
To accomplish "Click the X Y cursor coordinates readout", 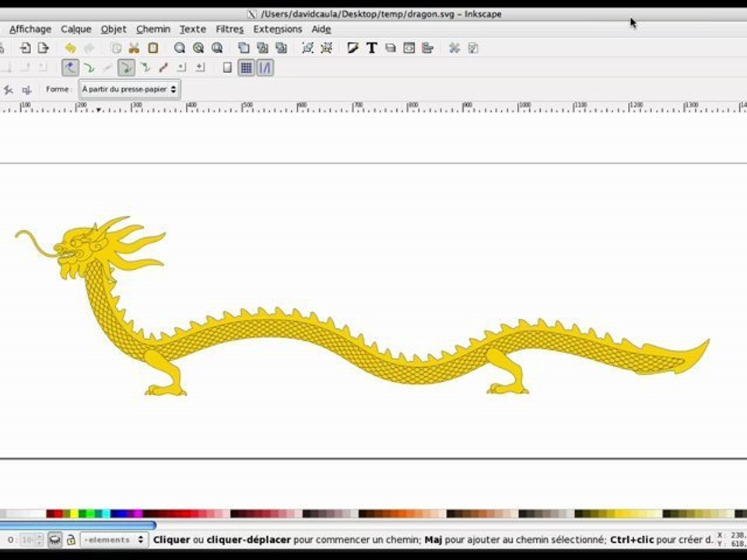I will coord(731,540).
